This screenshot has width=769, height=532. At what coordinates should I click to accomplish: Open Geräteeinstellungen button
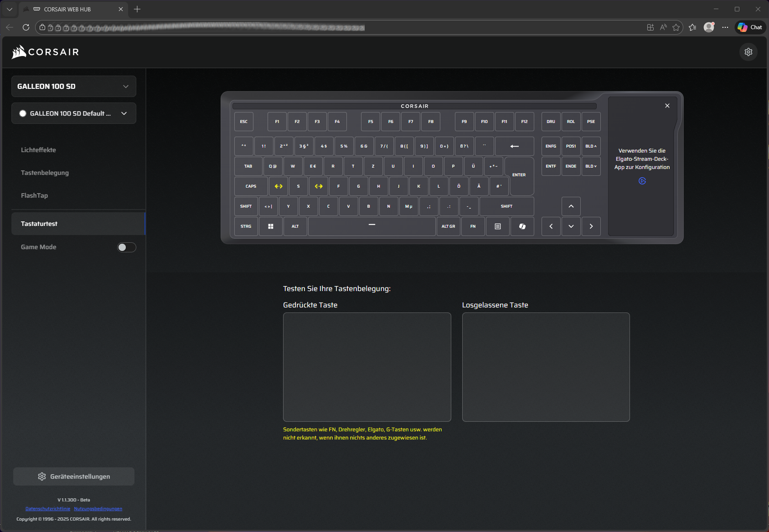[74, 476]
